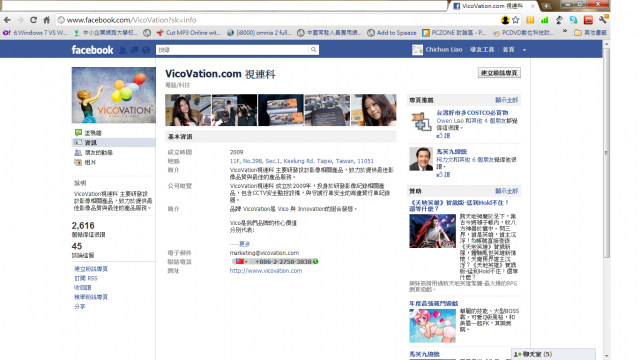The height and width of the screenshot is (360, 640).
Task: Click the VicoVation profile picture
Action: point(113,95)
